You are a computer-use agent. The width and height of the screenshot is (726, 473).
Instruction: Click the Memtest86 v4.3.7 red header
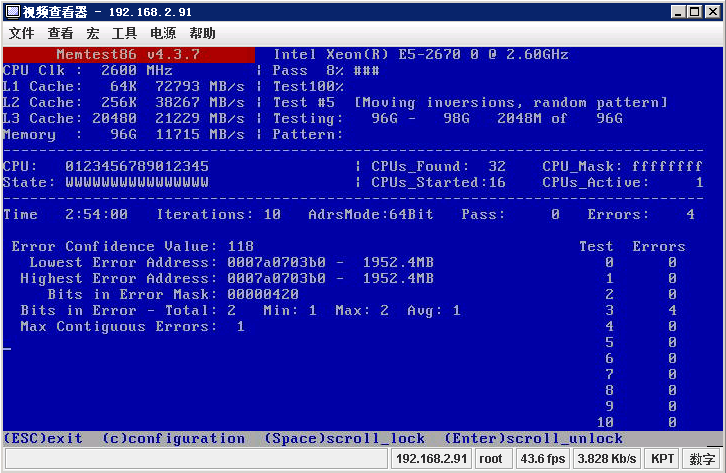129,55
